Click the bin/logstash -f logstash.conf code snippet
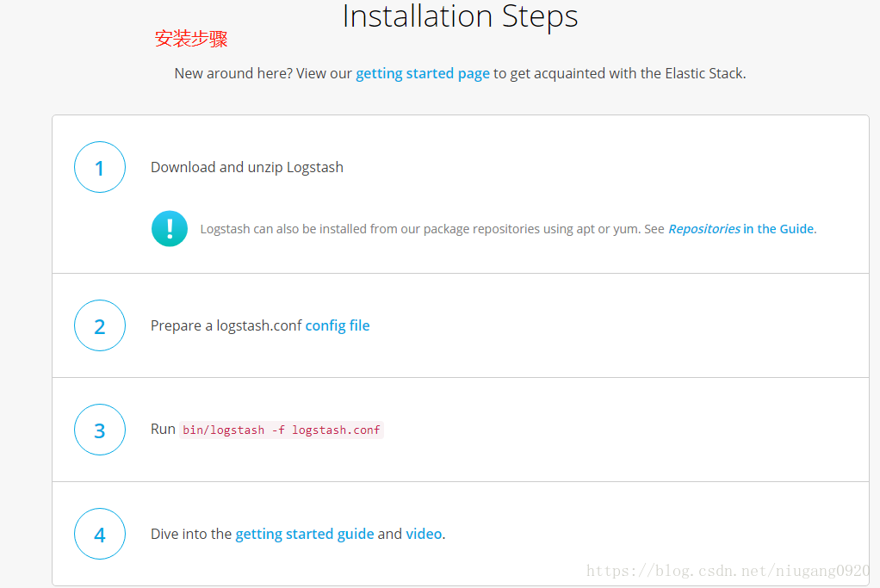The width and height of the screenshot is (880, 588). [282, 430]
